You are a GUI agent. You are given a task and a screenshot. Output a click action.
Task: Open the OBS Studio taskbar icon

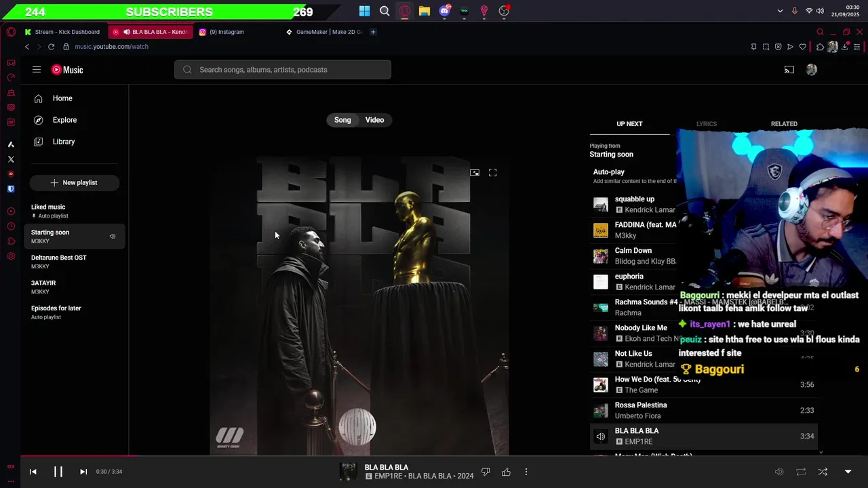(x=504, y=11)
